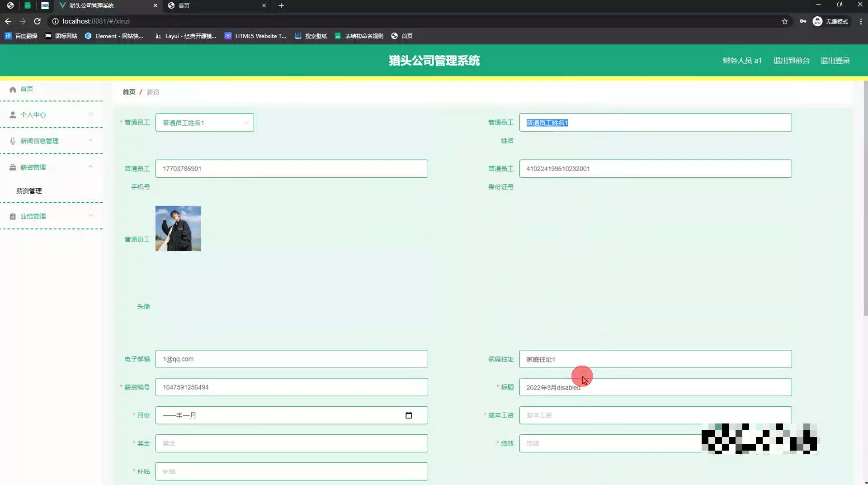The image size is (868, 485).
Task: Click the 身份证号 input field
Action: click(x=656, y=169)
